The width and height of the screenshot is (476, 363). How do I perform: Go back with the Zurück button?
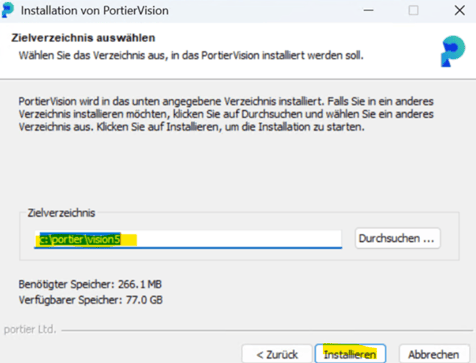(277, 354)
